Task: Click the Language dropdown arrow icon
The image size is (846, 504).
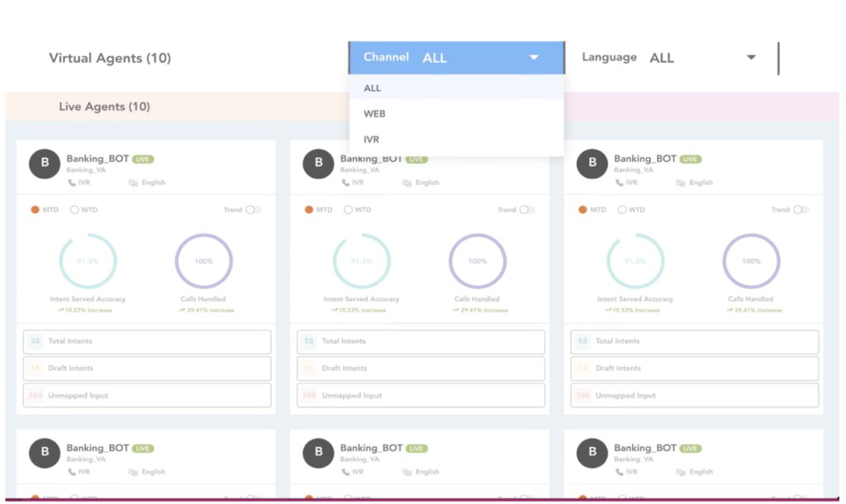Action: tap(750, 57)
